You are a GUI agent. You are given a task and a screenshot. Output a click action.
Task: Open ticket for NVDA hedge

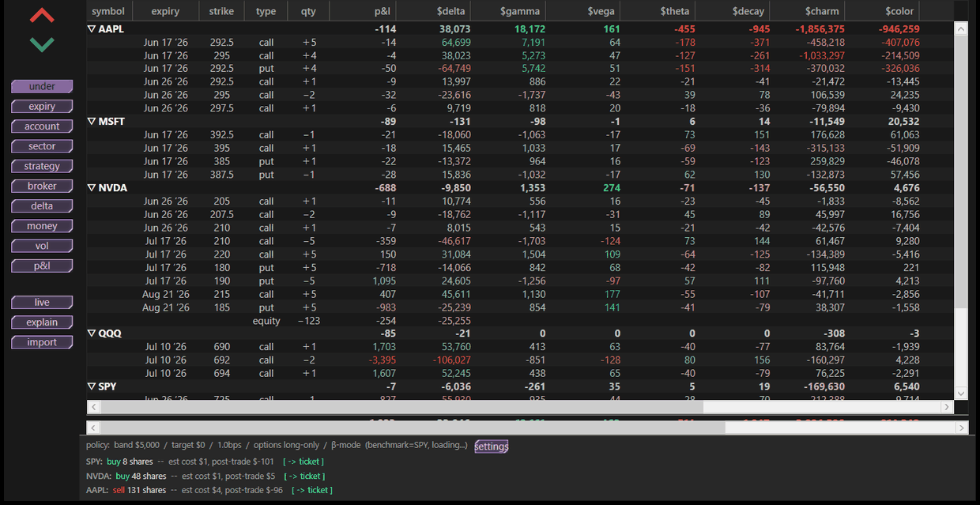(304, 477)
